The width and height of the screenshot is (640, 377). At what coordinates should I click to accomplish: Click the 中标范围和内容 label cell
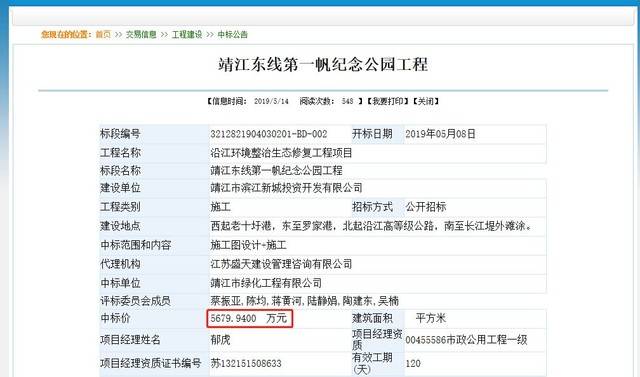tap(154, 245)
